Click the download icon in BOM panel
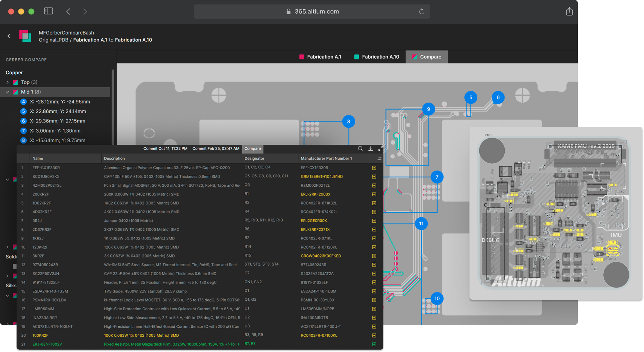This screenshot has height=352, width=644. click(371, 149)
